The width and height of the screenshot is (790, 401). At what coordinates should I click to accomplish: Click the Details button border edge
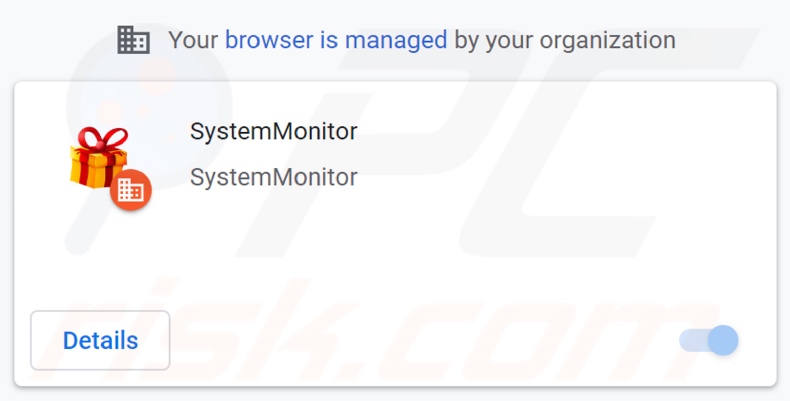tap(32, 340)
